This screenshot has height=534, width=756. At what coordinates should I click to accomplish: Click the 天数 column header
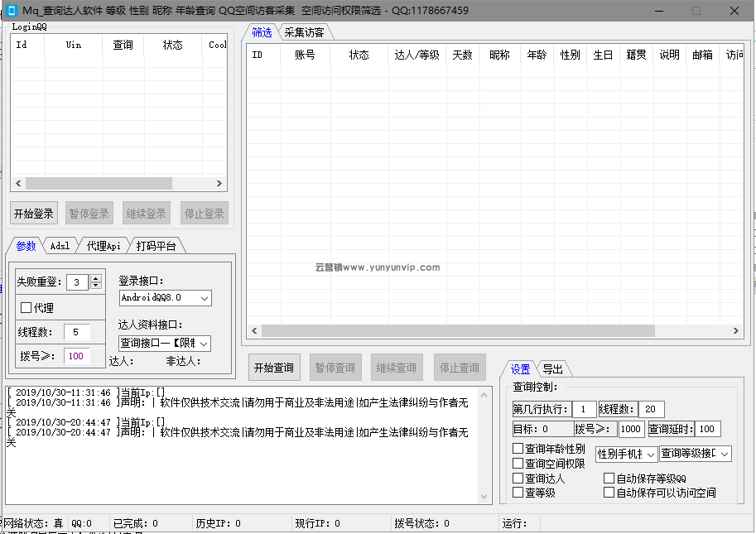click(462, 55)
